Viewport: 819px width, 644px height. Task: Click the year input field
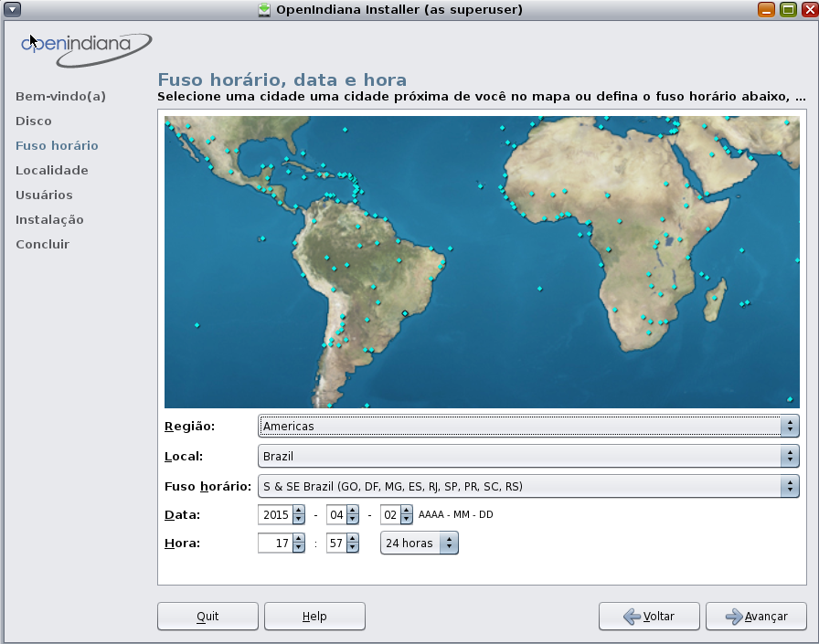tap(276, 514)
